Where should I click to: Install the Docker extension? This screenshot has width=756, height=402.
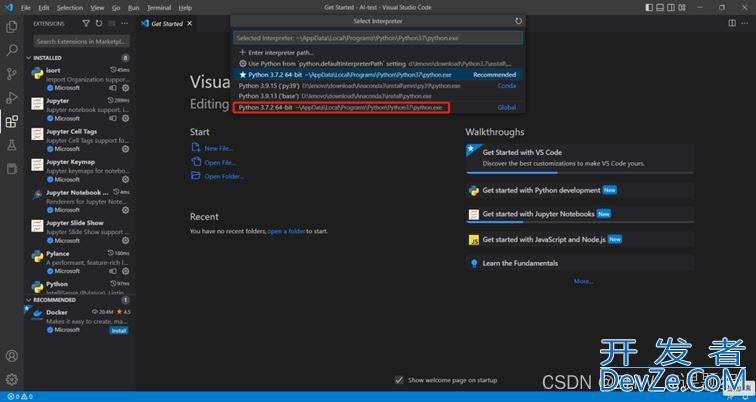click(x=119, y=331)
